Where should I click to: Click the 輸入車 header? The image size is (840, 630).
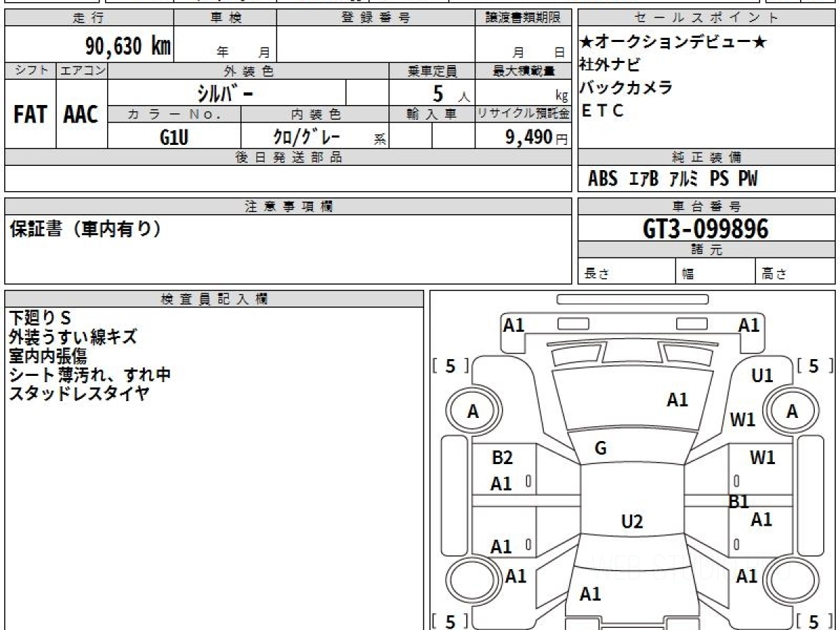(432, 114)
